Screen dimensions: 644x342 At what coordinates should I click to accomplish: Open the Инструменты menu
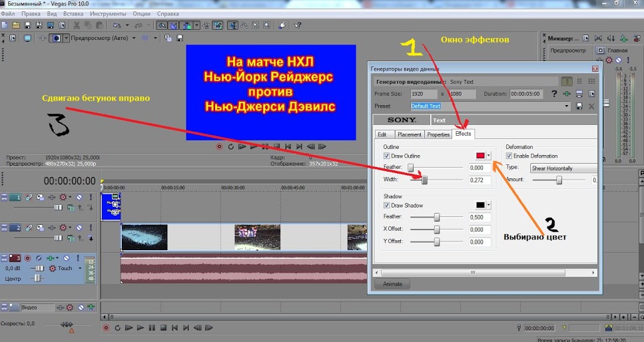coord(108,13)
